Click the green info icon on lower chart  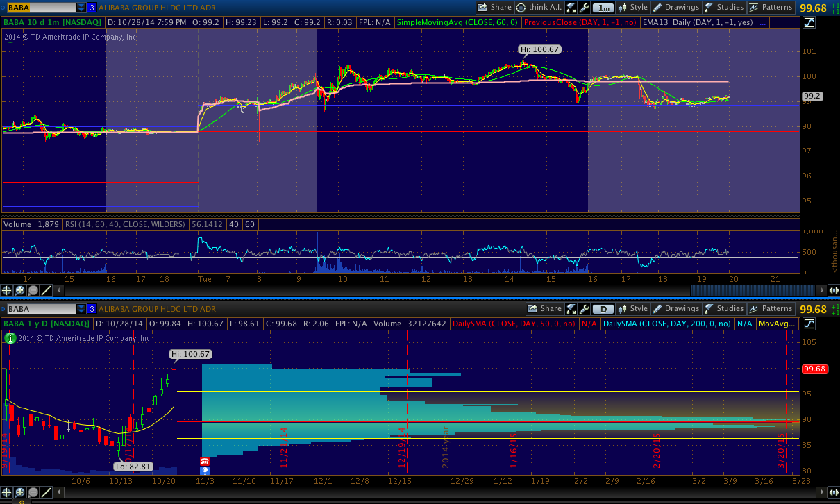coord(10,338)
